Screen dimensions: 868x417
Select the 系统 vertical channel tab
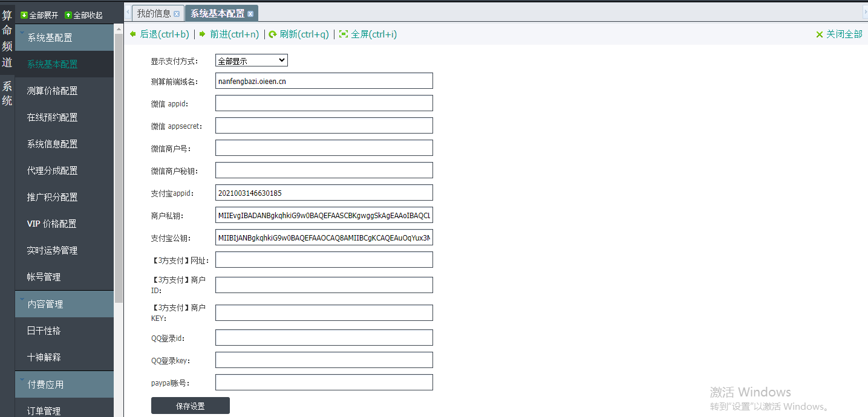click(7, 94)
